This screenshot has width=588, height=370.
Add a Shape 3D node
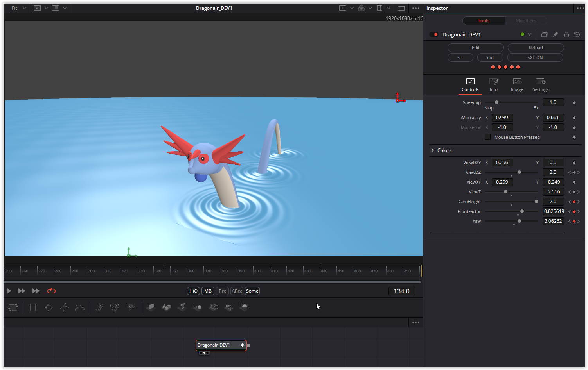coord(166,307)
